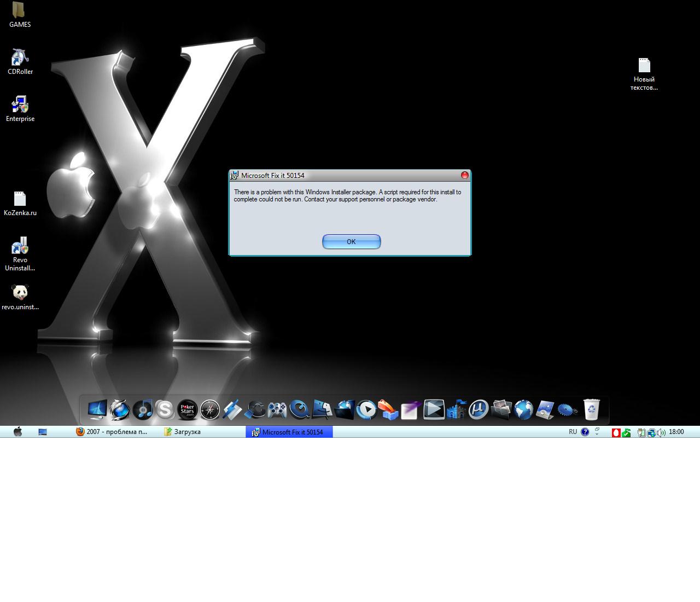Launch uTorrent from the dock
The image size is (700, 602).
(x=479, y=409)
